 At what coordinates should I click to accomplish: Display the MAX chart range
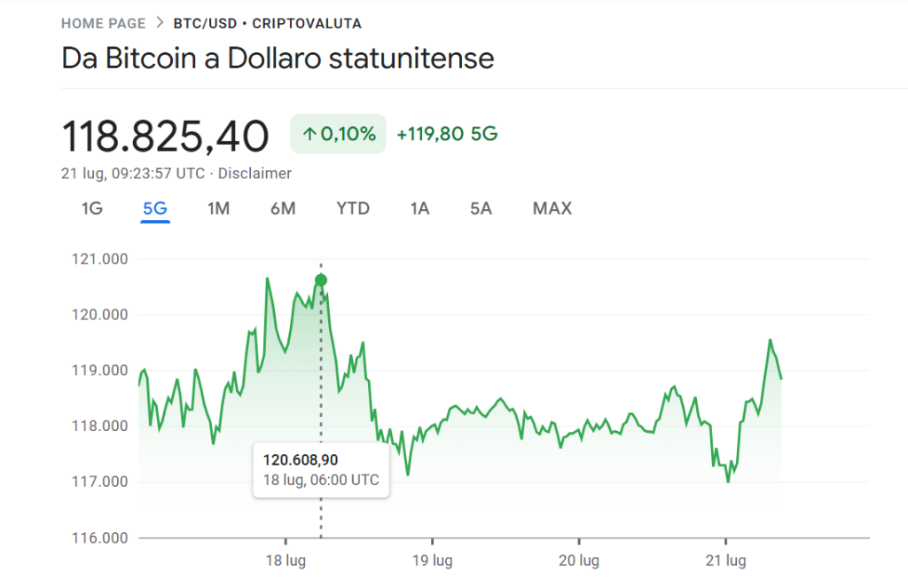pyautogui.click(x=552, y=209)
